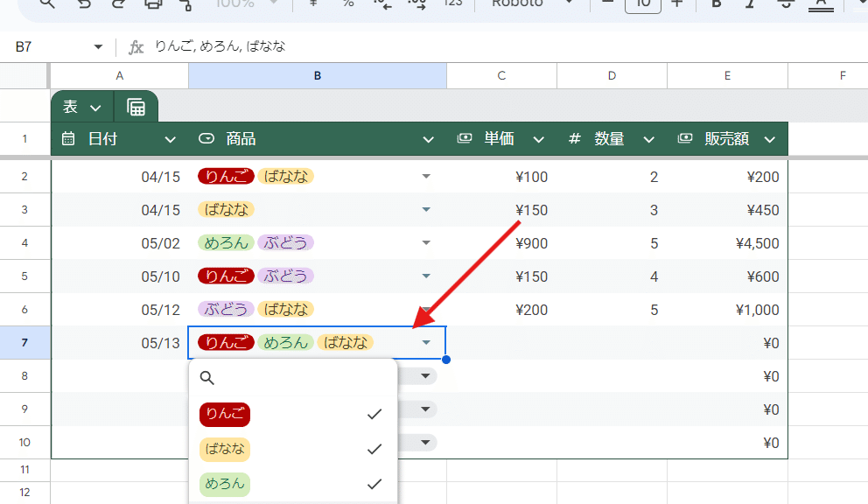Open the row 10 dropdown chip arrow
This screenshot has height=504, width=868.
tap(425, 443)
